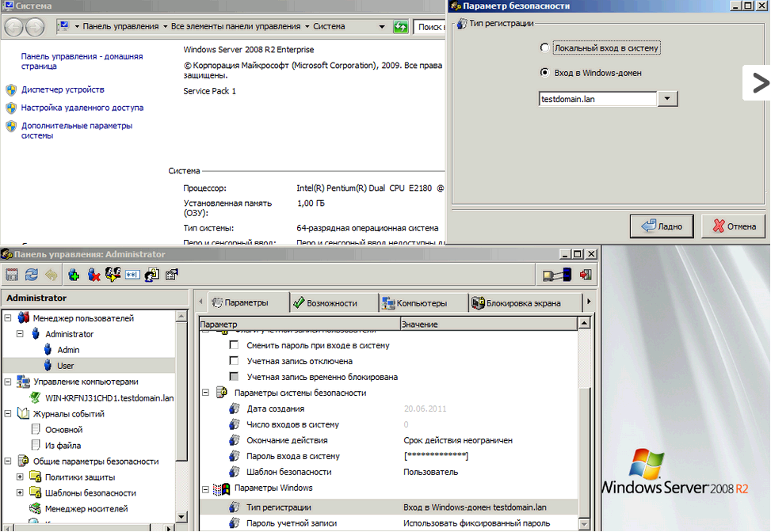Image resolution: width=771 pixels, height=532 pixels.
Task: Click the change password asterisk field icon
Action: [132, 275]
